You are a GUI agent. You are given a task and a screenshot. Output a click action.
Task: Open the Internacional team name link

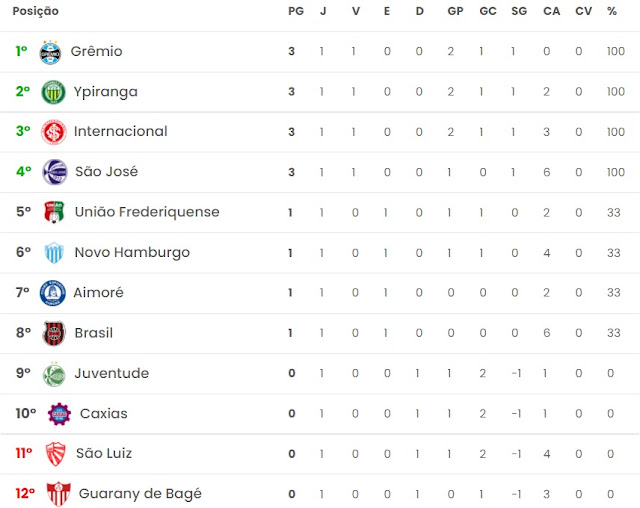click(x=121, y=131)
